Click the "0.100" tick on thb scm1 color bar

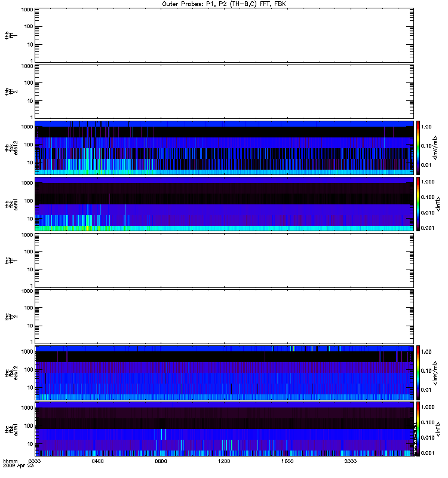click(428, 197)
